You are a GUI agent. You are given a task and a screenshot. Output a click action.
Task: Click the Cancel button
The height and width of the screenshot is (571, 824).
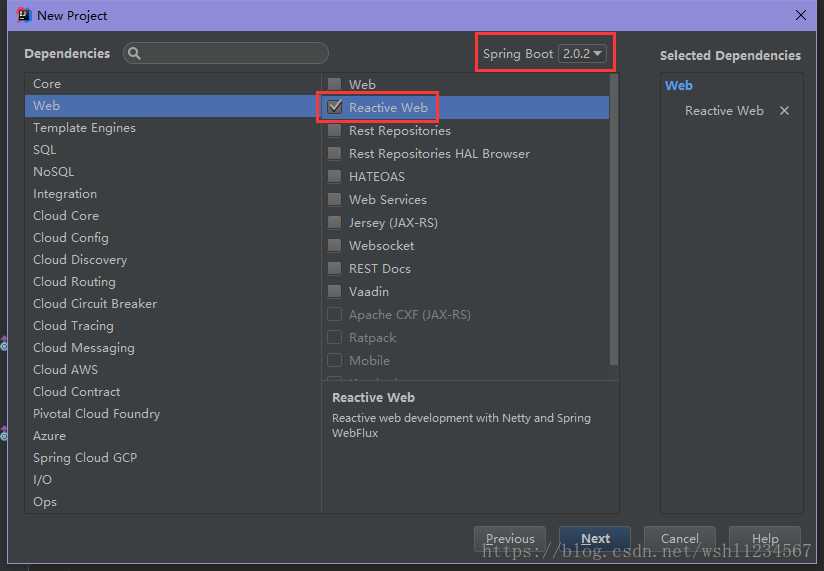point(679,539)
